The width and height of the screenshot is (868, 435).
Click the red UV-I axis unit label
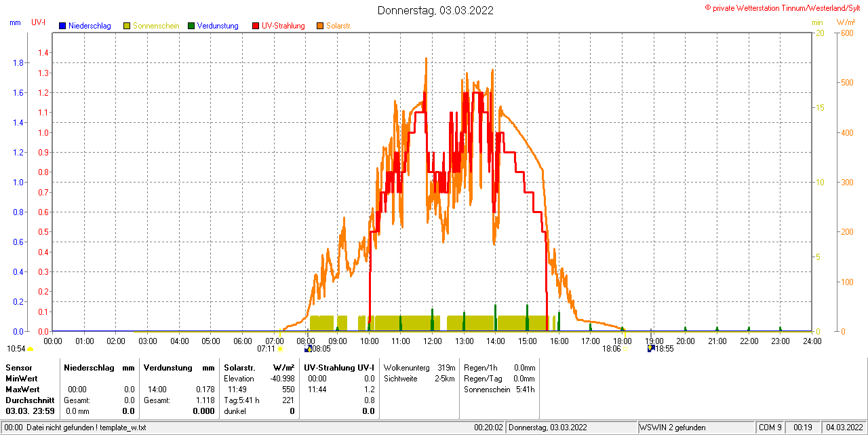click(39, 22)
